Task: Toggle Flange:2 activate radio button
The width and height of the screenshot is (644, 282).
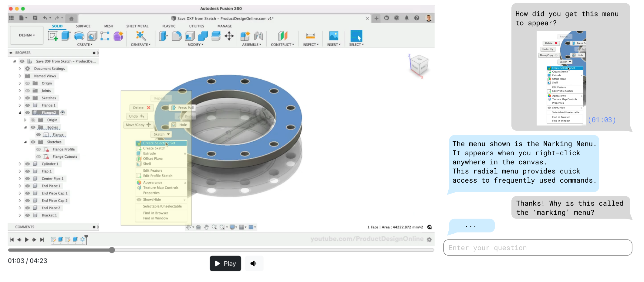Action: coord(62,112)
